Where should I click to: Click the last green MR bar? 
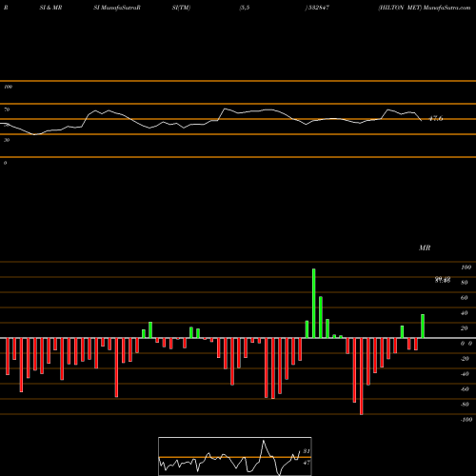[423, 327]
